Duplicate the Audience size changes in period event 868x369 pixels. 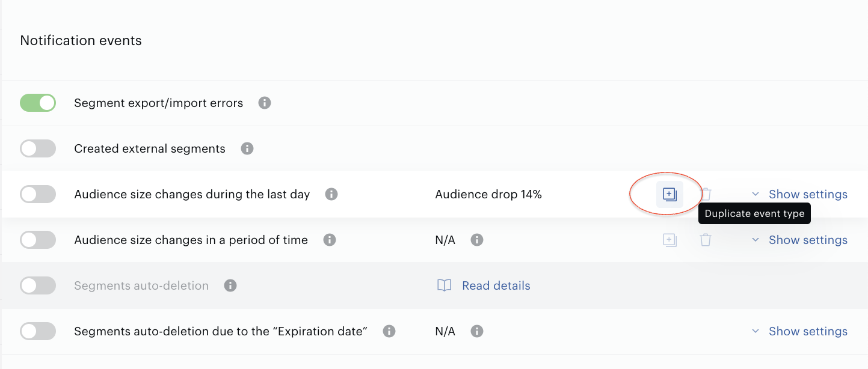(669, 240)
